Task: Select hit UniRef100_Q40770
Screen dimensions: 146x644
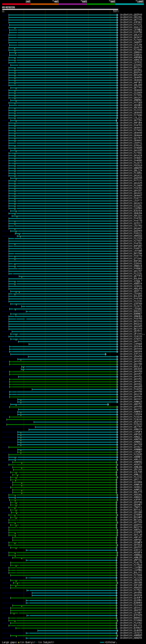Action: coord(131,409)
